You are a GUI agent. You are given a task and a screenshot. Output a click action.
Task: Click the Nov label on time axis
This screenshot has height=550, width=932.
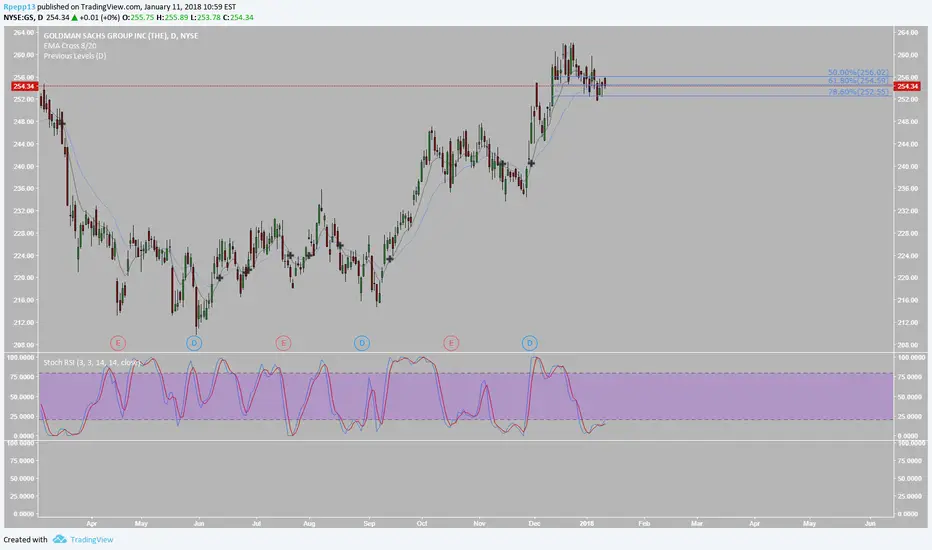[x=479, y=523]
